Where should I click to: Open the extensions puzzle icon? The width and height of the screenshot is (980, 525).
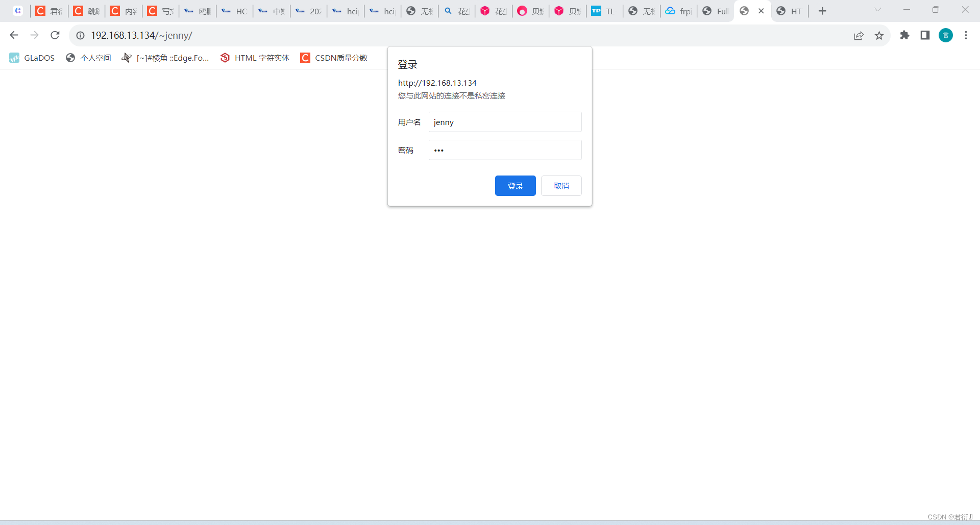coord(904,35)
